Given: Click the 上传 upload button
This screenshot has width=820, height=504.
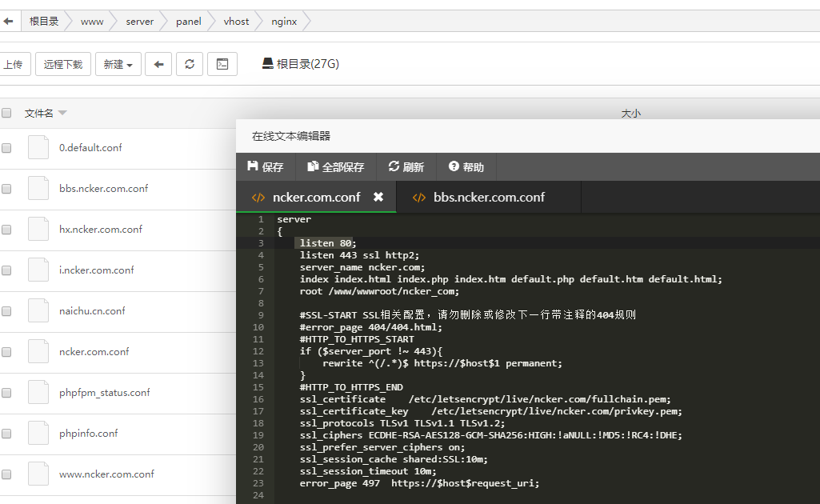Looking at the screenshot, I should [x=14, y=64].
